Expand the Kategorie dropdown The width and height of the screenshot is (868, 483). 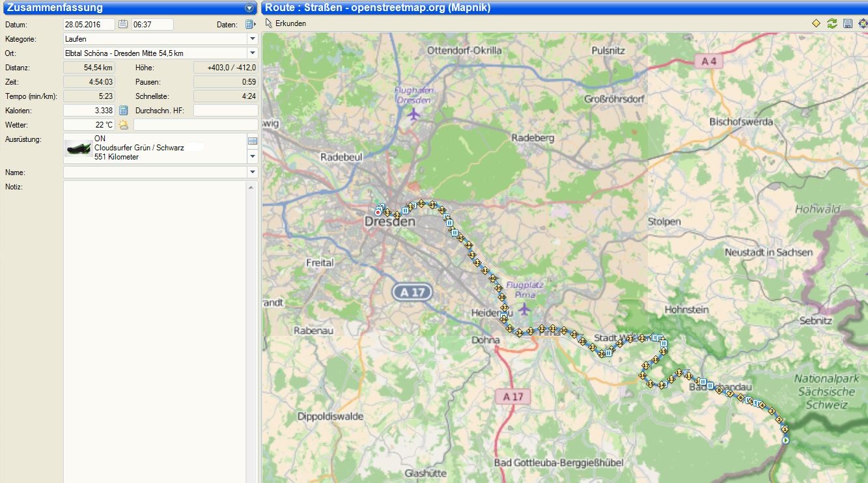(x=253, y=38)
